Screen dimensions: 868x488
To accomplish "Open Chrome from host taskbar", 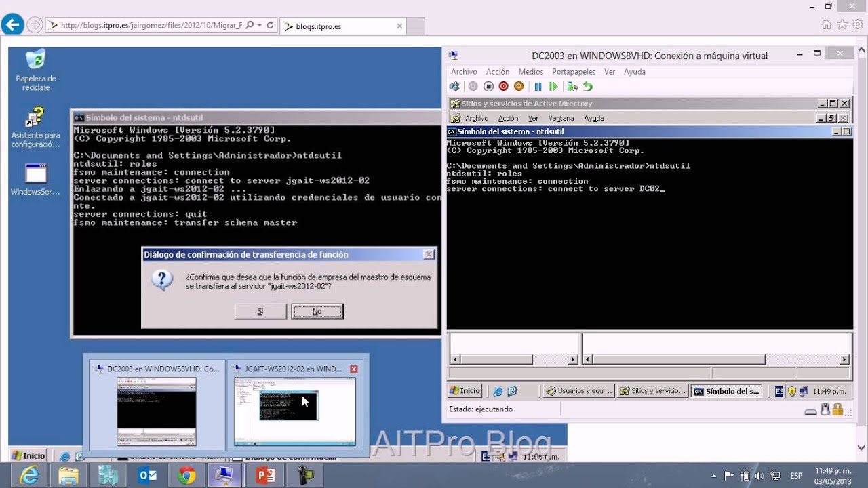I will point(186,476).
